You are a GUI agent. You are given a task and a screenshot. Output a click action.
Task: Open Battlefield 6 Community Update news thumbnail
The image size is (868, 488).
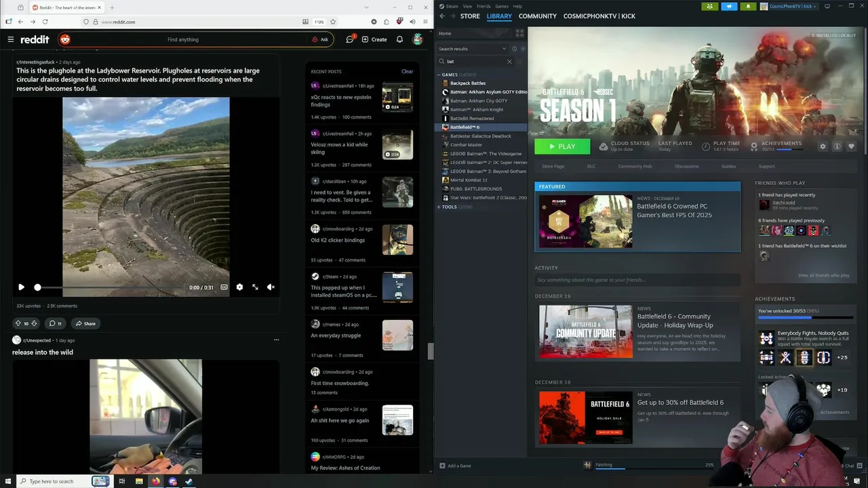click(586, 331)
